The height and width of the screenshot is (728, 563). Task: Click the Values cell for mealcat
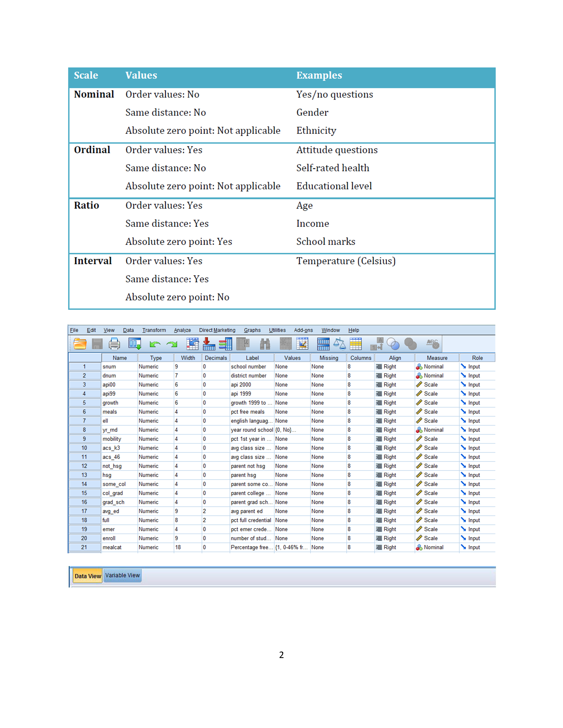(x=291, y=547)
